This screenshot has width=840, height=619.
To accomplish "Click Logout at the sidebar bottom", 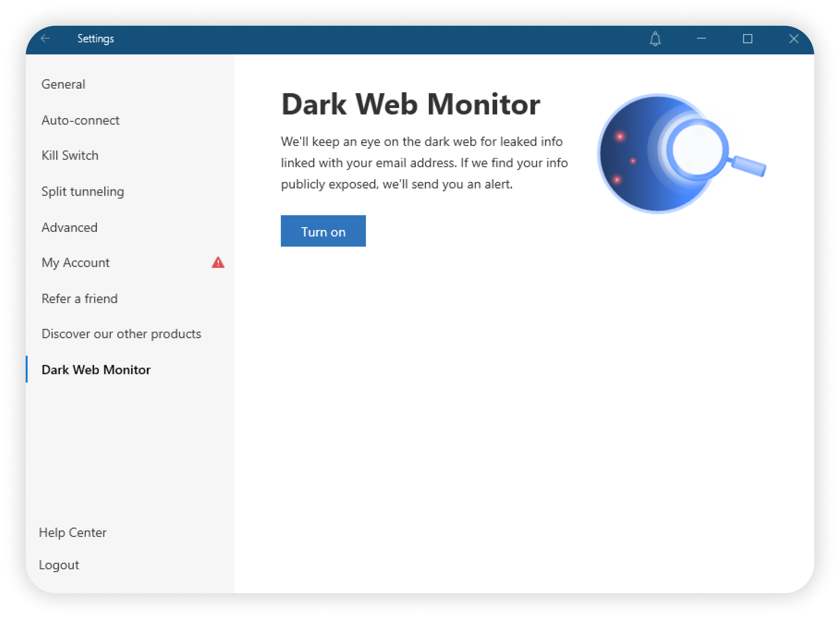I will point(59,565).
